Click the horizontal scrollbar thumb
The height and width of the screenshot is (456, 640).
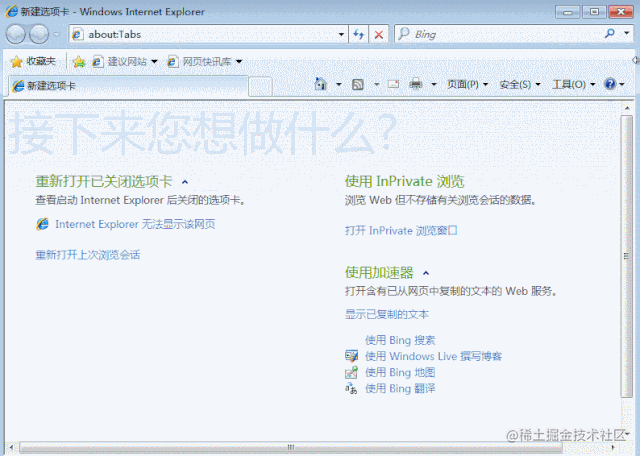[291, 447]
